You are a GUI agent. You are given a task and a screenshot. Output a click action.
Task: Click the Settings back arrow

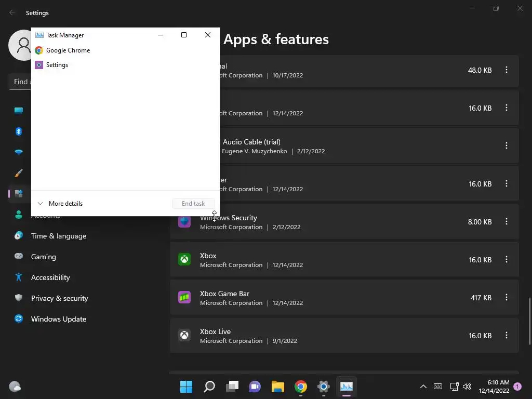point(12,12)
